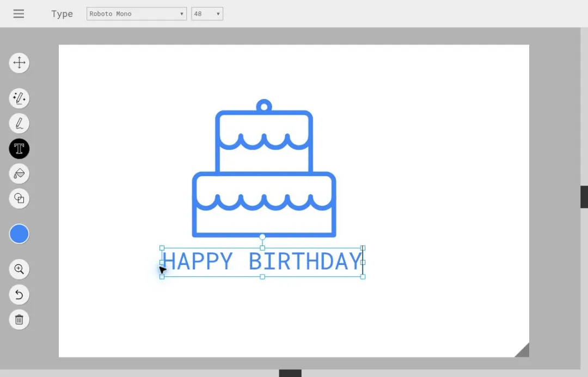Click the top-right resize handle of text box

tap(363, 248)
